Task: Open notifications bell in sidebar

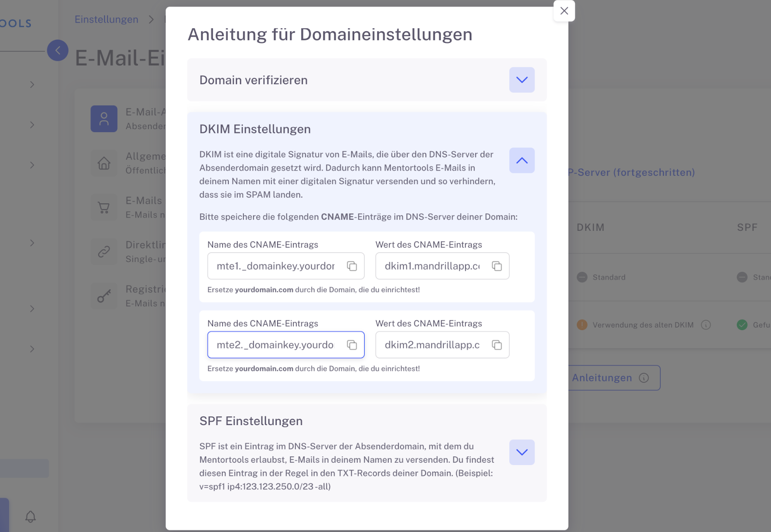Action: click(x=30, y=517)
